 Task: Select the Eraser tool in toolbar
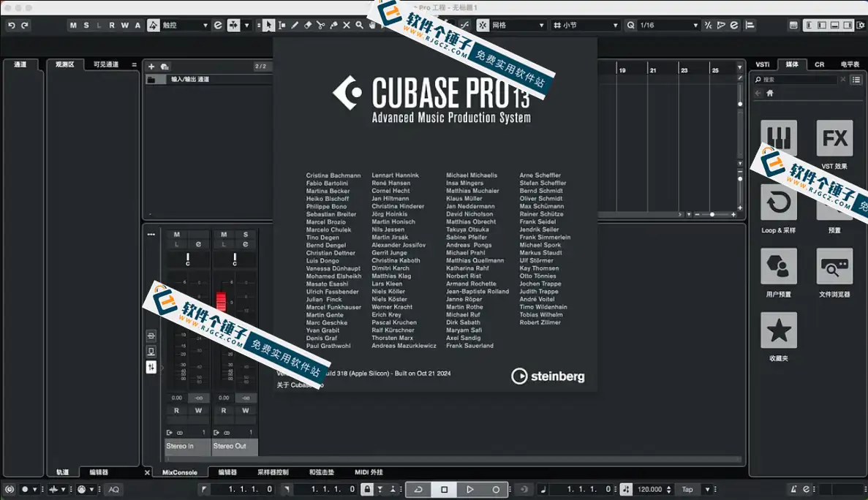308,26
